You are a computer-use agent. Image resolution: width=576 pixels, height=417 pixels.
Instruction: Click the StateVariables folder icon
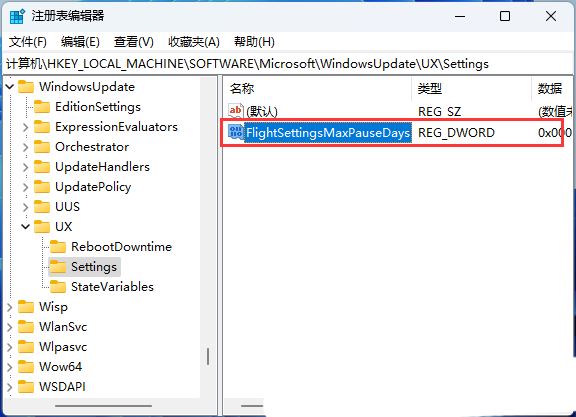coord(58,287)
